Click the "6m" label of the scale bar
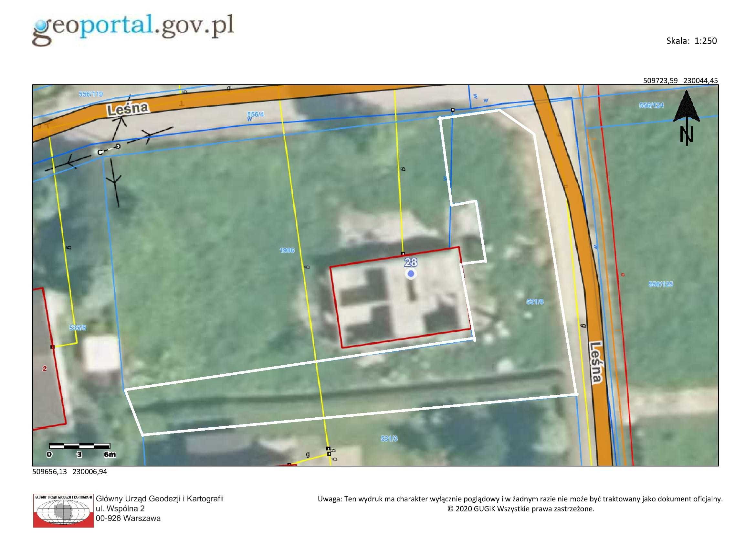756x535 pixels. point(110,455)
